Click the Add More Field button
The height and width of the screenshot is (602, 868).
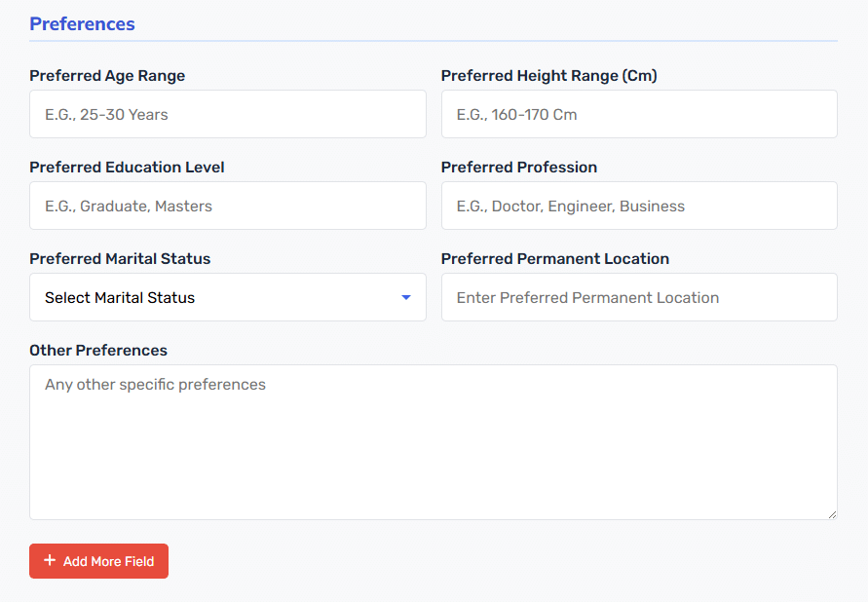[98, 561]
